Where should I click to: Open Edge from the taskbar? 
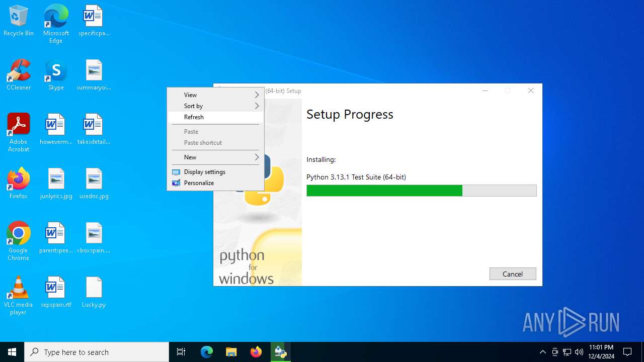click(x=207, y=352)
